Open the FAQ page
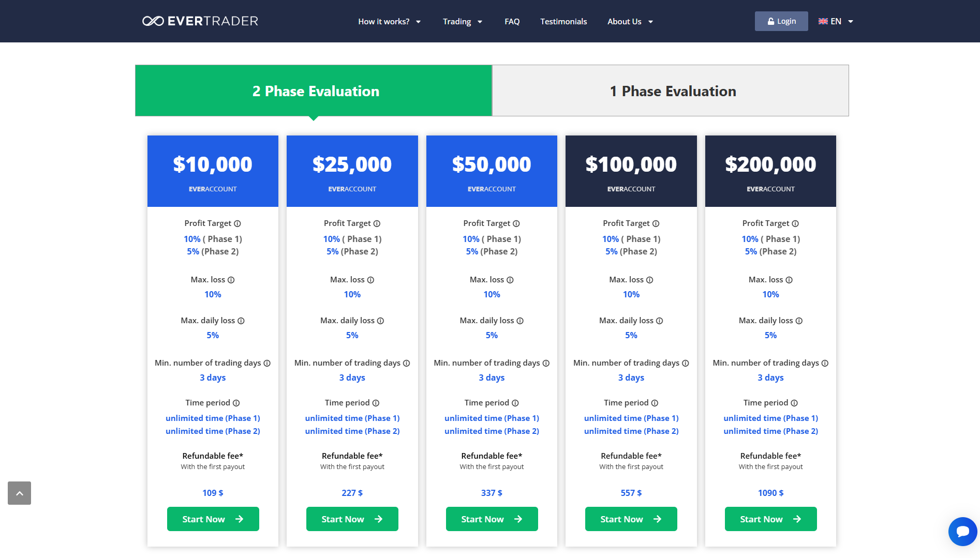Screen dimensions: 980x558 coord(512,22)
